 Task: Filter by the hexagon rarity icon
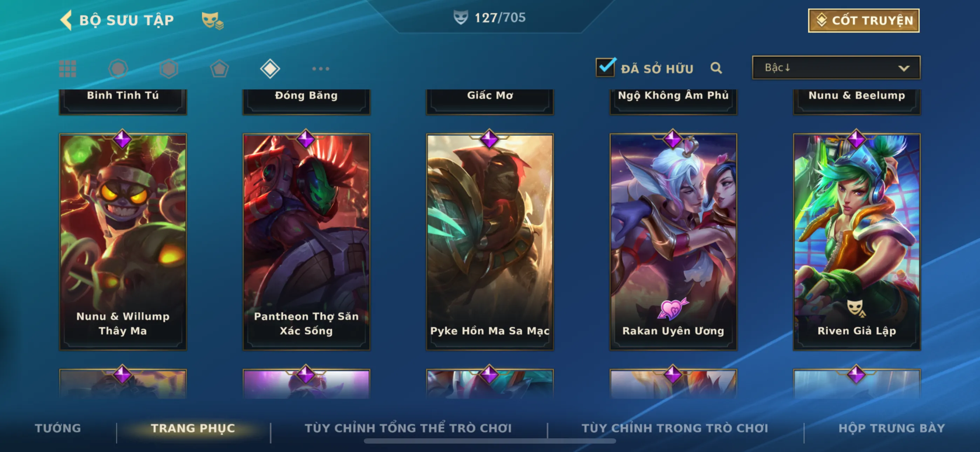pyautogui.click(x=169, y=69)
